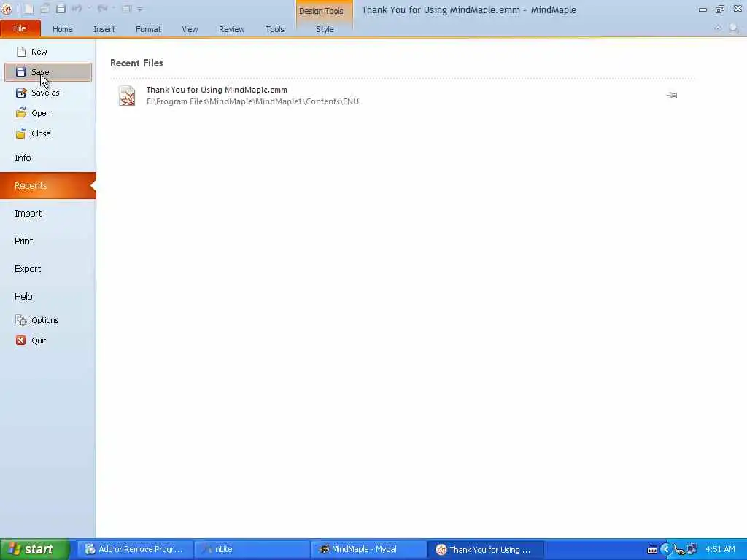Switch to MindMaple - Mypal taskbar button

coord(368,549)
